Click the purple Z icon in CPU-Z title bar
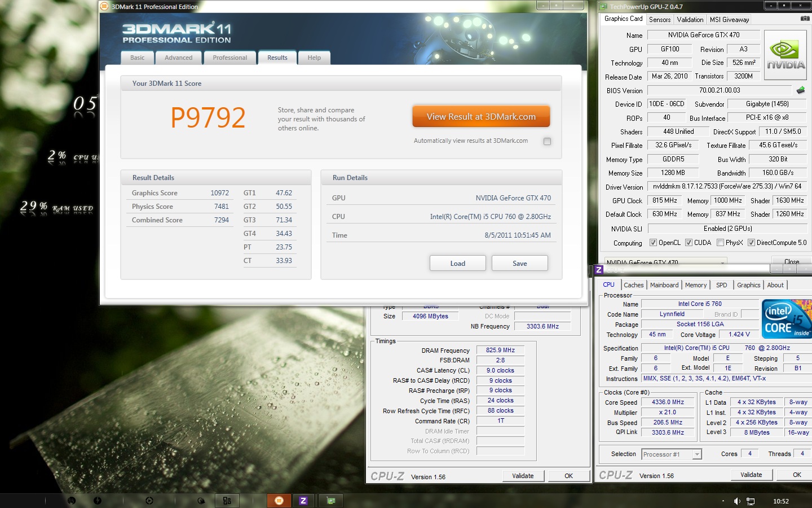This screenshot has width=812, height=508. 599,270
